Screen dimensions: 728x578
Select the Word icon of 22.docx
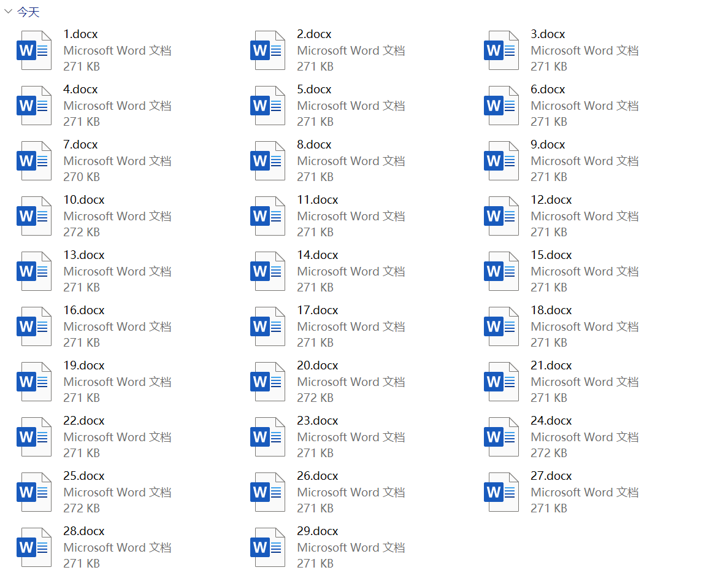coord(34,437)
